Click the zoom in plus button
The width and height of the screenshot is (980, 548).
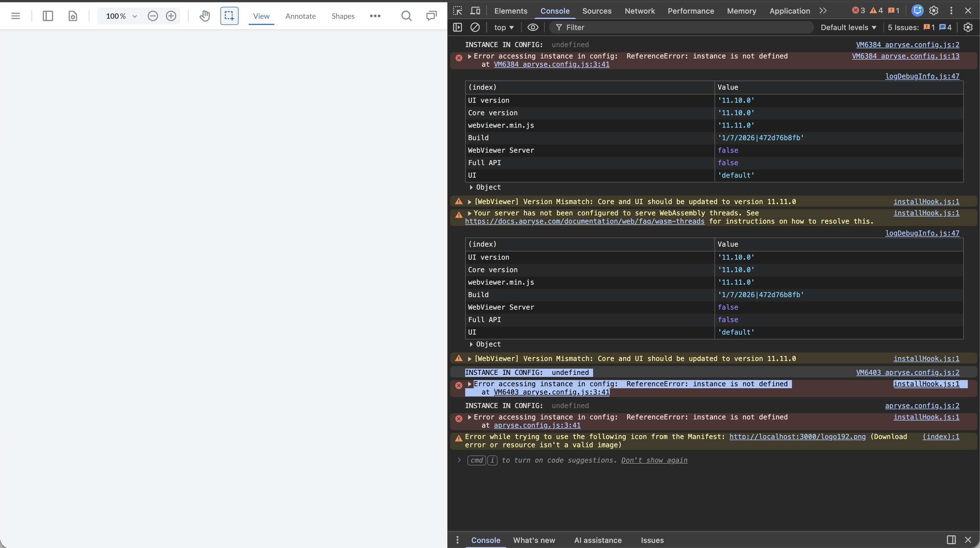pos(171,16)
